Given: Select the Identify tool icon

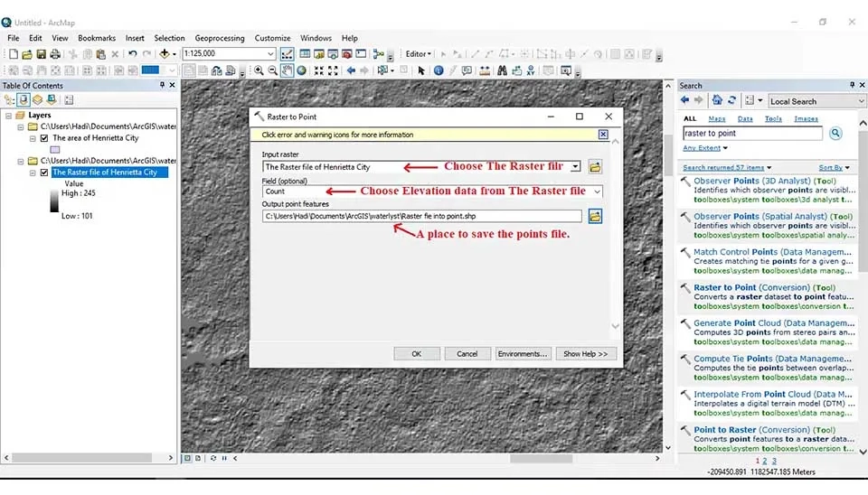Looking at the screenshot, I should [439, 70].
